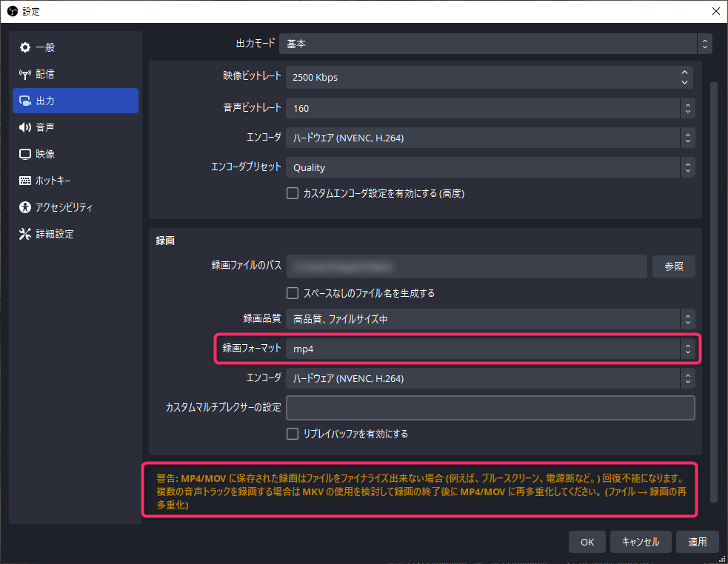The height and width of the screenshot is (564, 728).
Task: Enable リプレイバッファを有効にする checkbox
Action: (293, 434)
